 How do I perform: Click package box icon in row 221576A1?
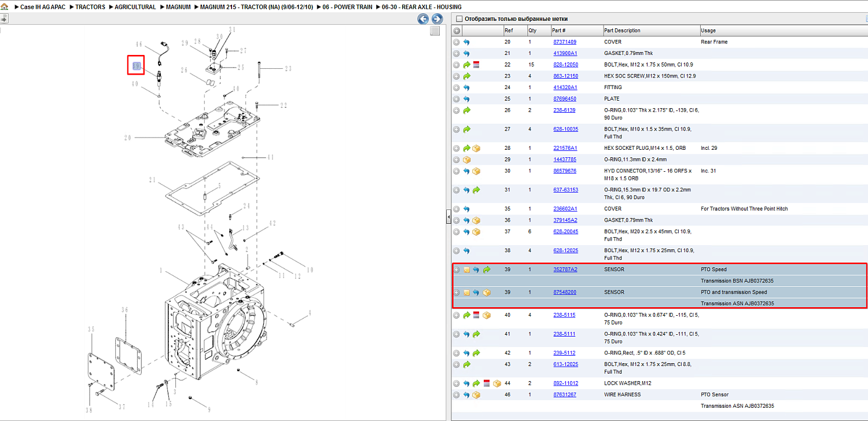[476, 148]
